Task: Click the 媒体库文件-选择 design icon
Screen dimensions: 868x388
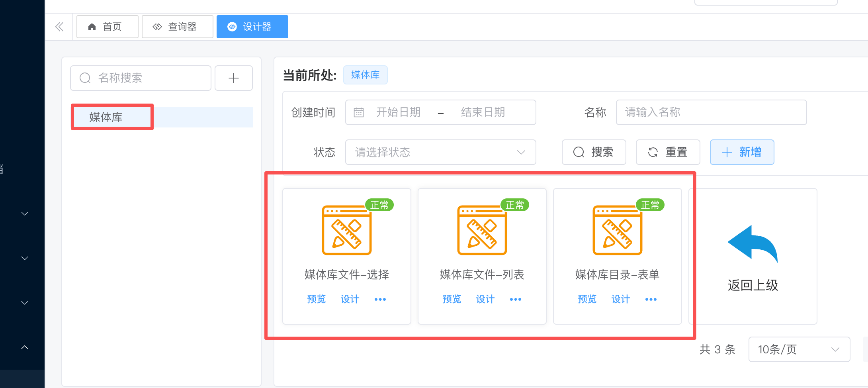Action: click(346, 230)
